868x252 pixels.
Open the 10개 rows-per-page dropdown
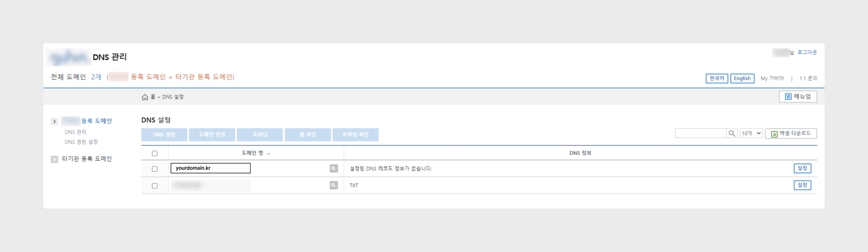click(751, 134)
